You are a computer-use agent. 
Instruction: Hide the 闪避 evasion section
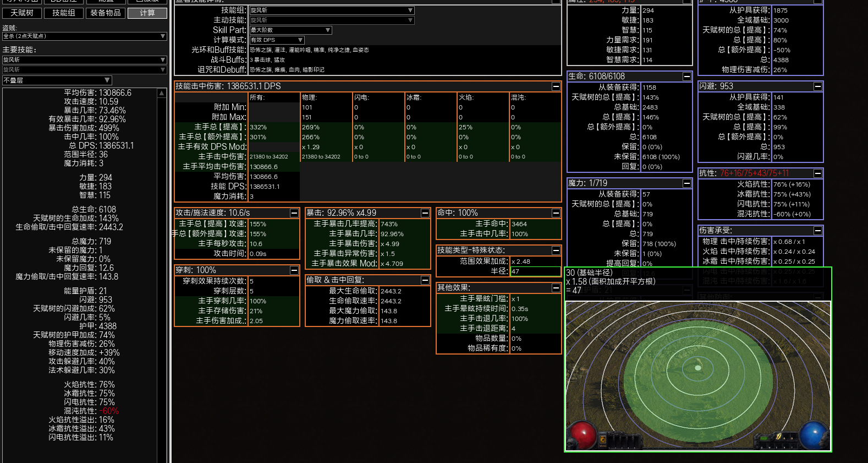(817, 86)
